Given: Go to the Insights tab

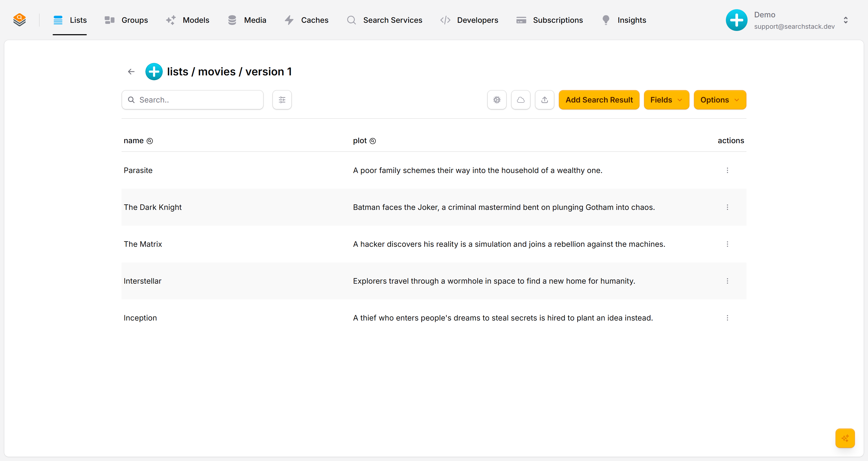Looking at the screenshot, I should pos(624,20).
